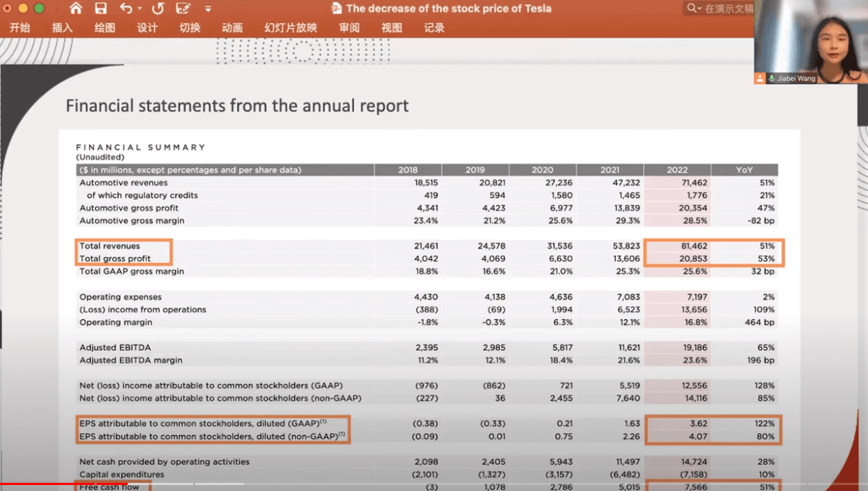Click the macOS green fullscreen window button
This screenshot has width=868, height=491.
(39, 8)
